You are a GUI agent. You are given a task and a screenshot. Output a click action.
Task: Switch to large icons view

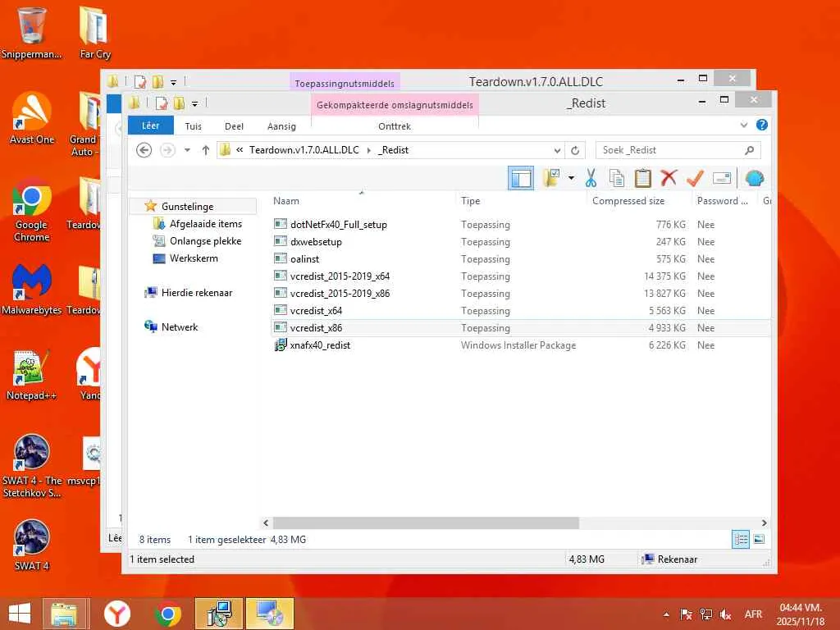pyautogui.click(x=759, y=540)
